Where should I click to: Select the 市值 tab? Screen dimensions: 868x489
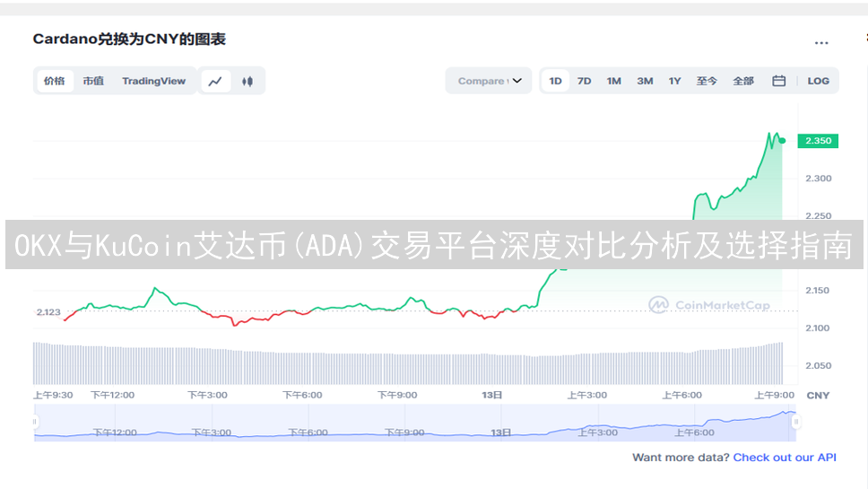(x=93, y=81)
